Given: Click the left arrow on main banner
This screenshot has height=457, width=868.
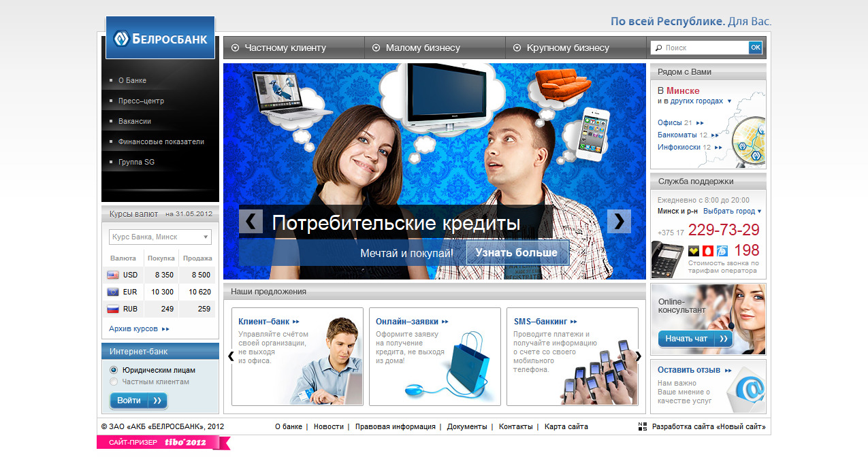Looking at the screenshot, I should pos(251,221).
